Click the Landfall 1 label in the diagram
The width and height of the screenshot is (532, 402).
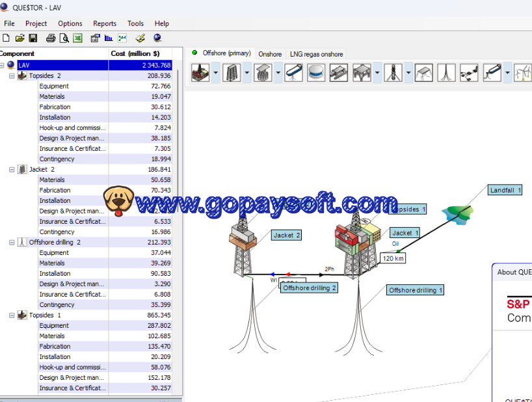pyautogui.click(x=505, y=190)
